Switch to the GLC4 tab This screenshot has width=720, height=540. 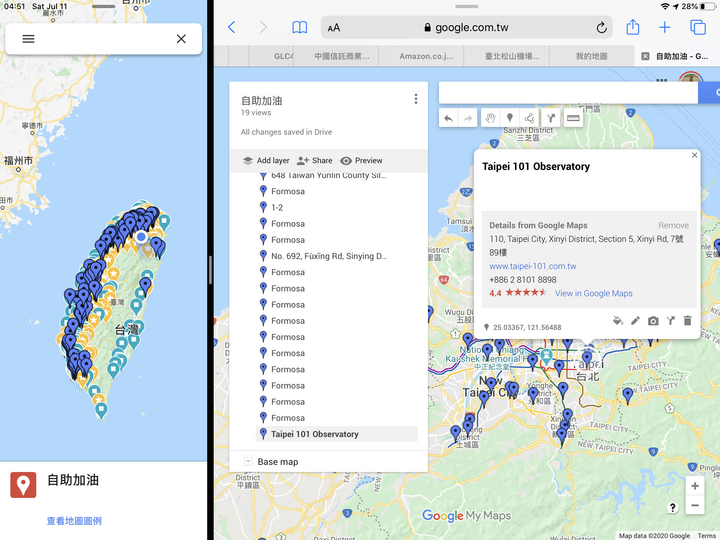coord(271,56)
